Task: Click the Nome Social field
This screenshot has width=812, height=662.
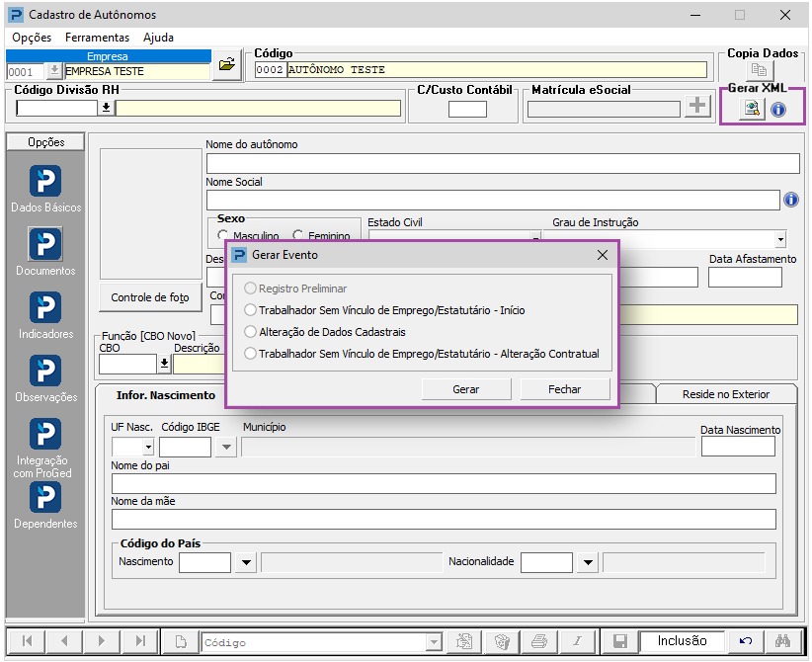Action: 493,200
